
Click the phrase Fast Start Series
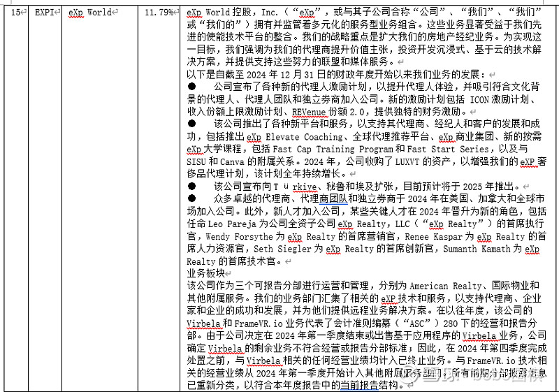pyautogui.click(x=448, y=149)
